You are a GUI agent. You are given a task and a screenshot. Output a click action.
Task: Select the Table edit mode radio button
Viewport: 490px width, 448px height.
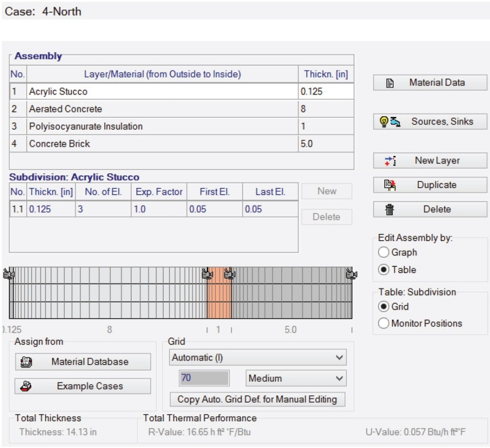(384, 270)
